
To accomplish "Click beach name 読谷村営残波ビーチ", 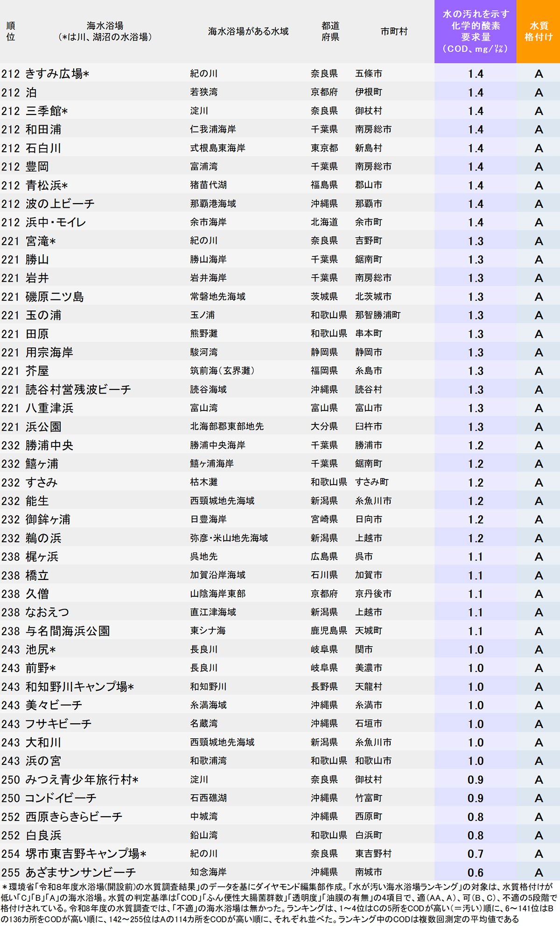I will (x=78, y=389).
